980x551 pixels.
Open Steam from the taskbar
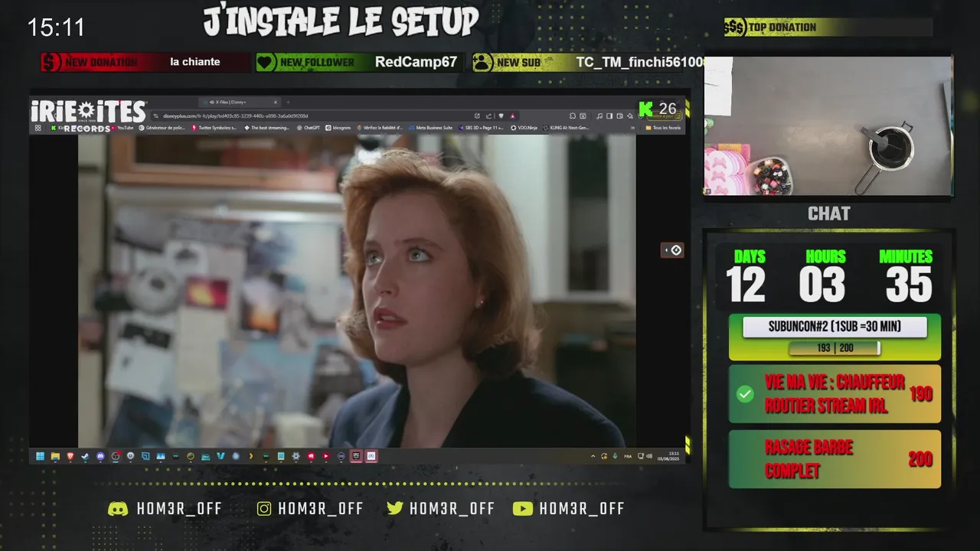pos(85,456)
